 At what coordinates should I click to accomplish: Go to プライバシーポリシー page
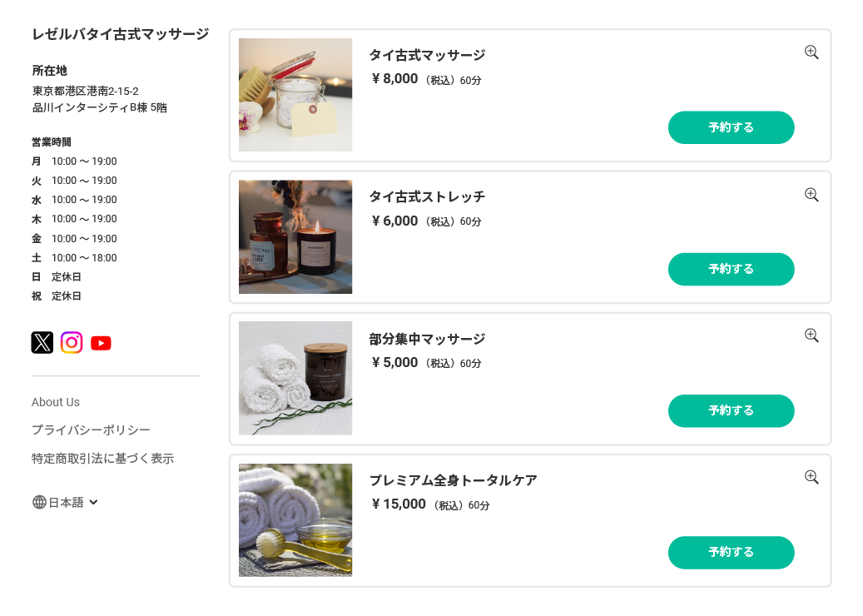[x=91, y=430]
